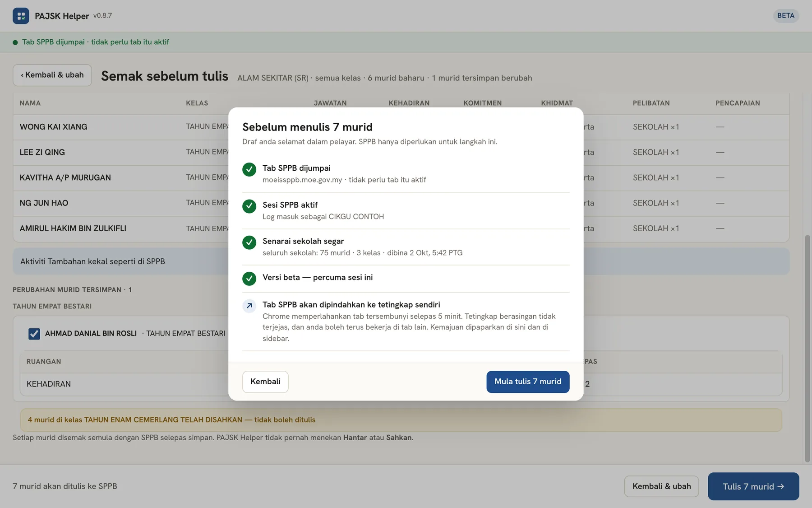Select the LEE ZI QING row name

click(42, 152)
